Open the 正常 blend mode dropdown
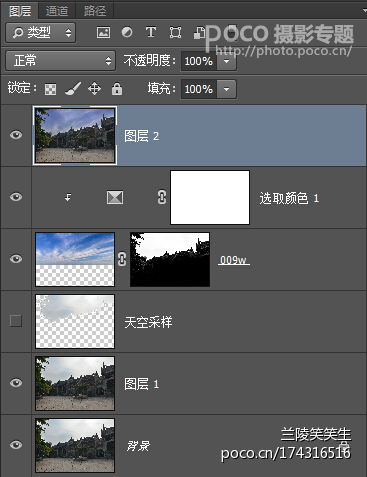 61,61
